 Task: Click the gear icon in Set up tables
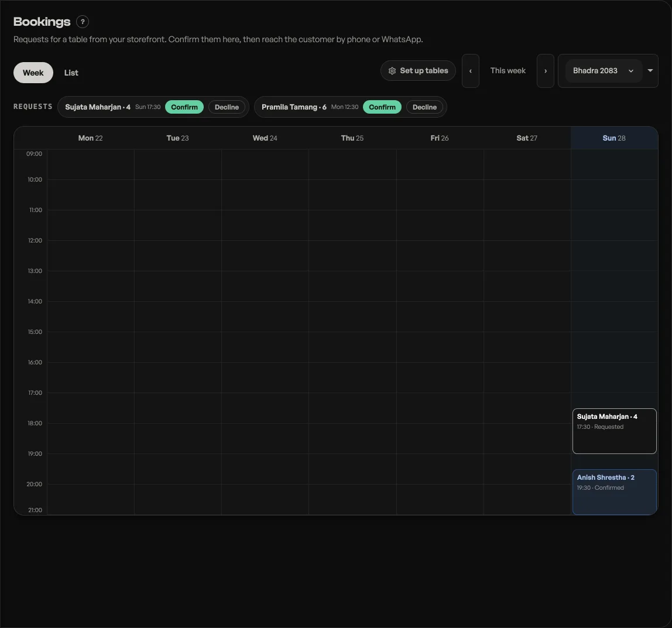tap(392, 71)
